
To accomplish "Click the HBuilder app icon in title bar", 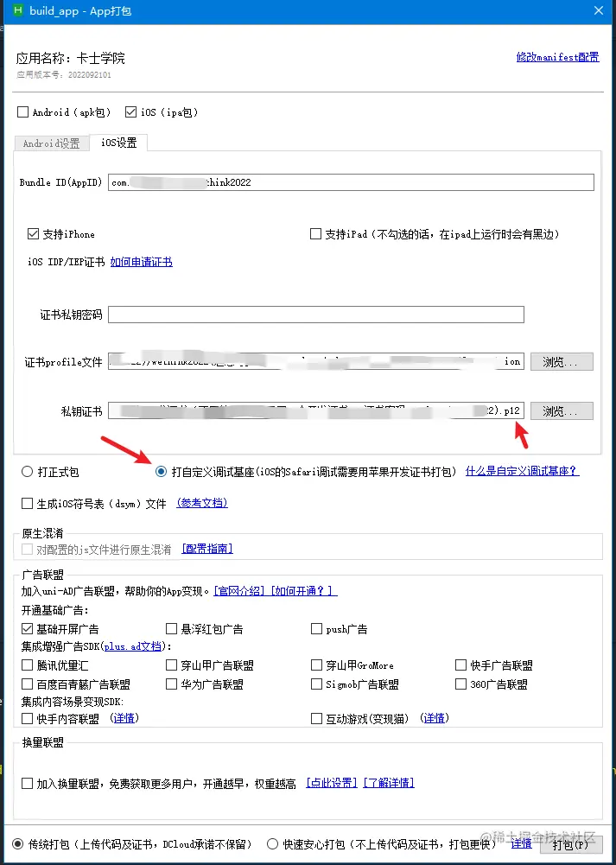I will point(18,11).
